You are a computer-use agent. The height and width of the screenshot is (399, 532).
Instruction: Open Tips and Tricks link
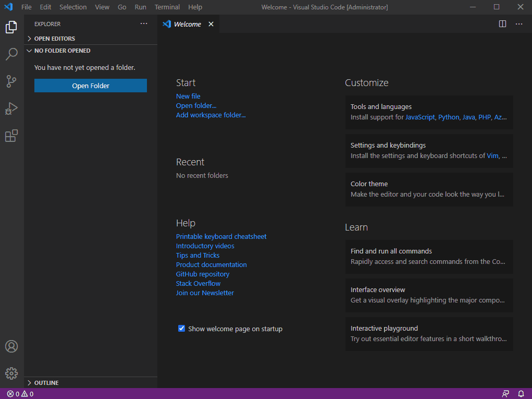pos(198,256)
